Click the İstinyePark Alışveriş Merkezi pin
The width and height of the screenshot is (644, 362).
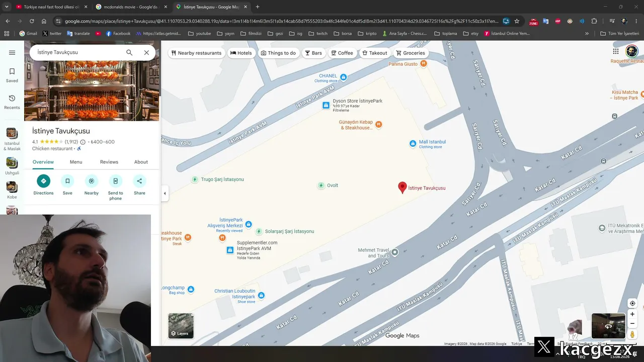[248, 224]
